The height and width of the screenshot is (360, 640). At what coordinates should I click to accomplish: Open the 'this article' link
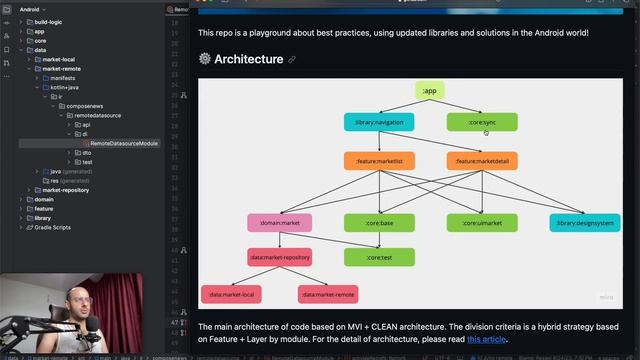pos(486,339)
